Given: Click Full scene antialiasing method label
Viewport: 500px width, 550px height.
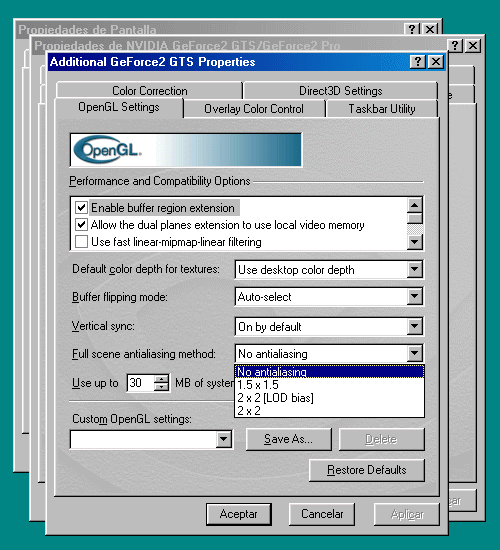Looking at the screenshot, I should click(x=144, y=354).
